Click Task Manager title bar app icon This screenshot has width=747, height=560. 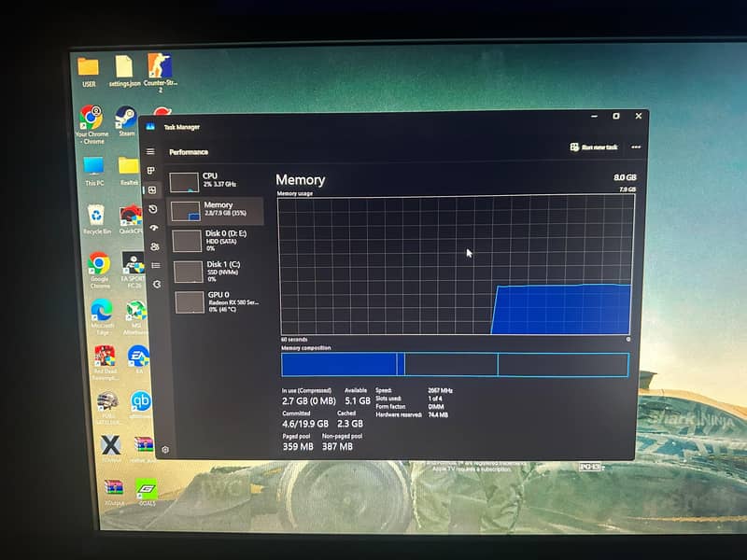click(x=150, y=127)
